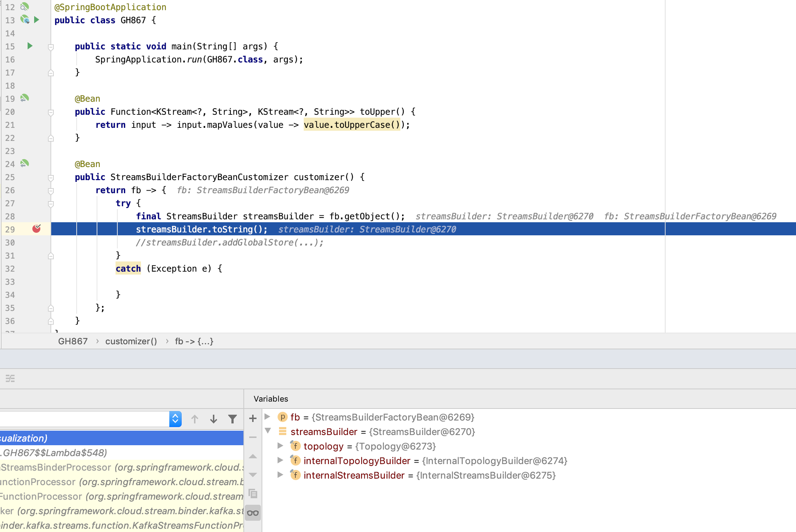
Task: Toggle the layout settings icon above Frames panel
Action: pyautogui.click(x=10, y=378)
